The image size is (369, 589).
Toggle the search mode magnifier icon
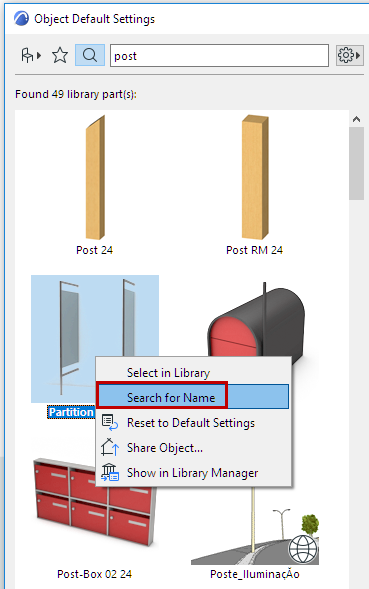coord(90,55)
